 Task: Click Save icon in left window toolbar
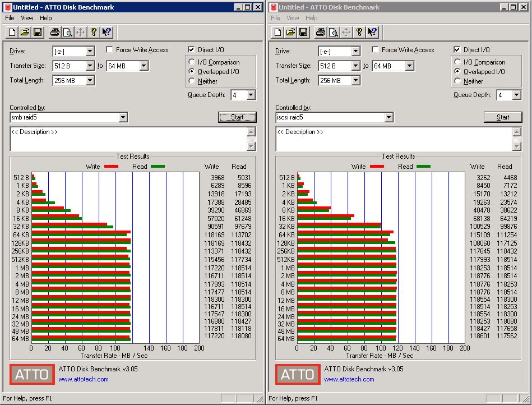point(38,32)
